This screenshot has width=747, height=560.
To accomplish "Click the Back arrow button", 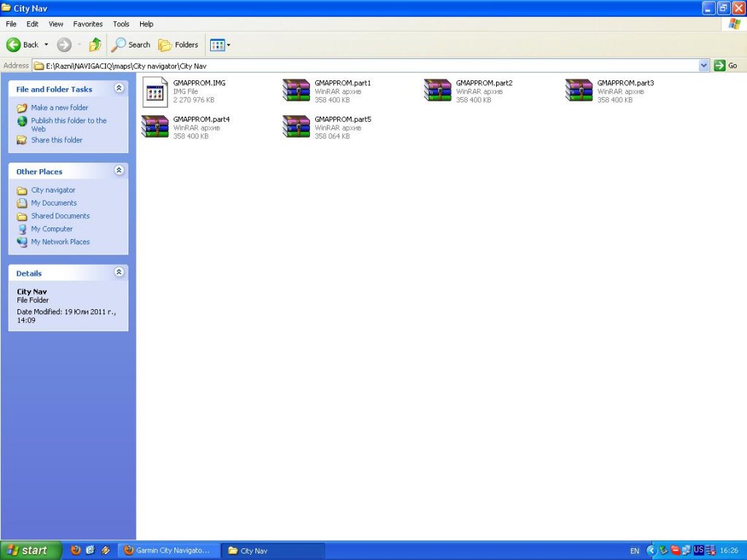I will click(x=22, y=44).
